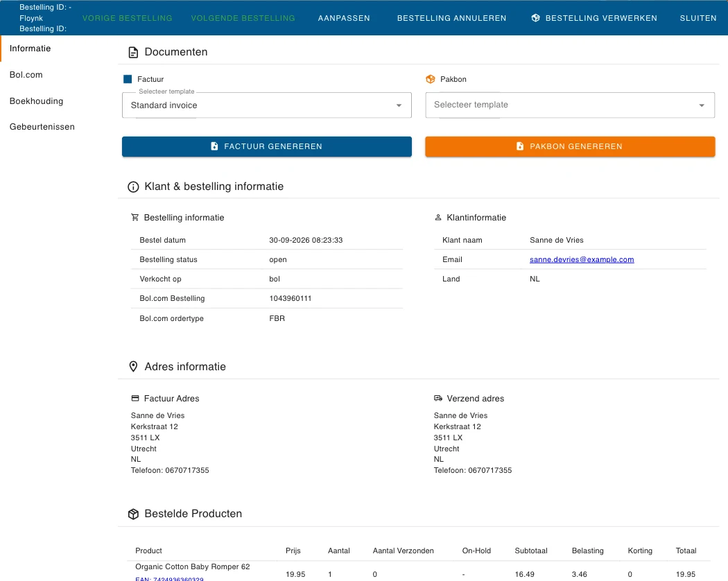
Task: Click the Pakbon Genereren button
Action: pos(570,146)
